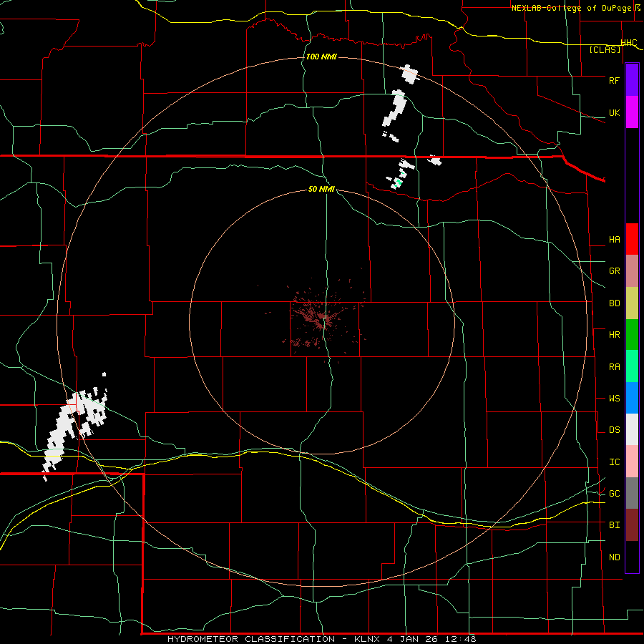Click the "ND" legend label

click(x=615, y=557)
